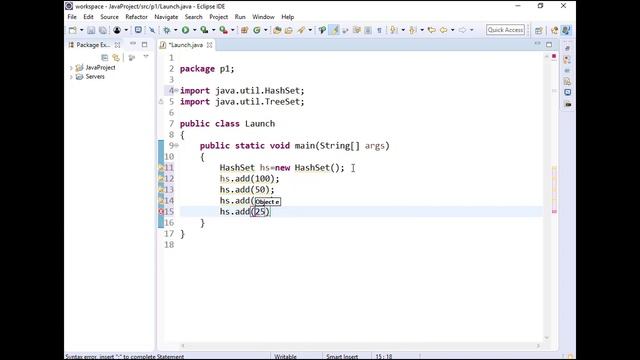Click the Run (green play) button
Screen dimensions: 640x360
click(185, 30)
